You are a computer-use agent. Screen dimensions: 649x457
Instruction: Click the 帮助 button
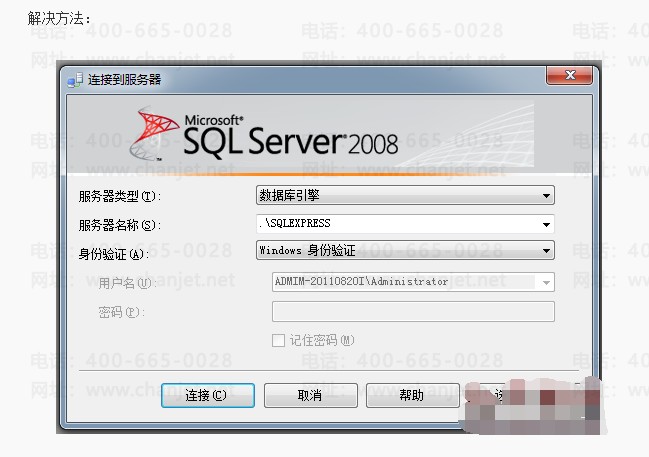click(412, 395)
